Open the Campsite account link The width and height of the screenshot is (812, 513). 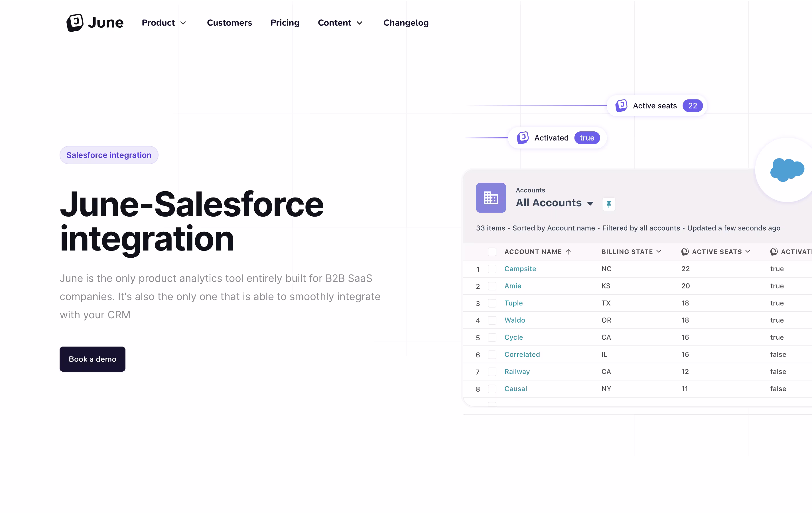pyautogui.click(x=520, y=269)
